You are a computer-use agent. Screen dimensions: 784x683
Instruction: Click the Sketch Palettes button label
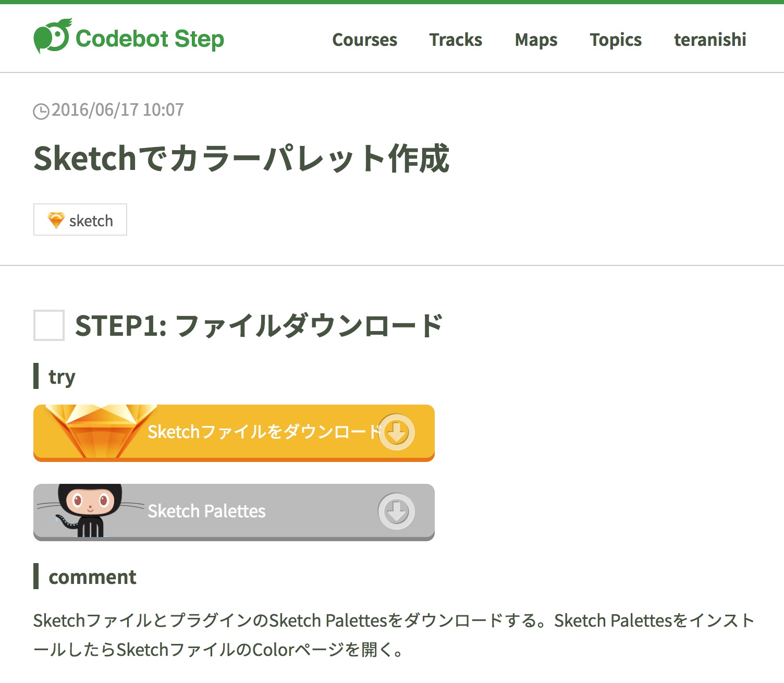[x=206, y=511]
